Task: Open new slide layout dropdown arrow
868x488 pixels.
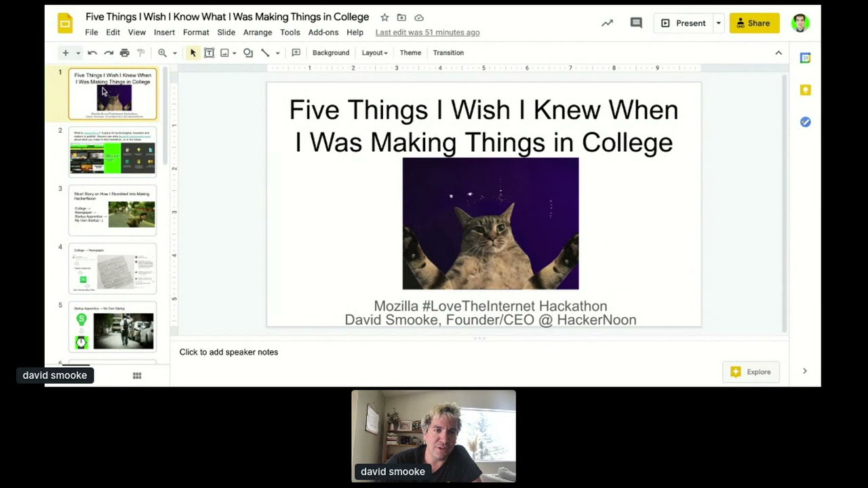Action: click(x=78, y=53)
